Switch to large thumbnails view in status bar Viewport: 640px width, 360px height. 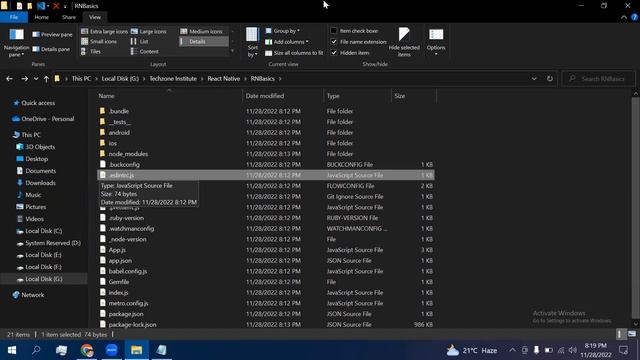pos(632,334)
